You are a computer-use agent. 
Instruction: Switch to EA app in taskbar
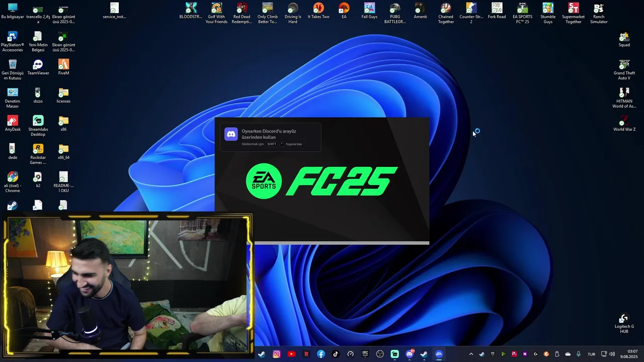(439, 354)
